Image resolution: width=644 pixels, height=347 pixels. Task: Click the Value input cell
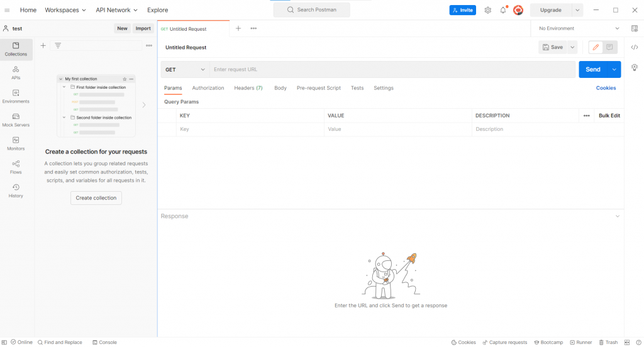tap(398, 129)
